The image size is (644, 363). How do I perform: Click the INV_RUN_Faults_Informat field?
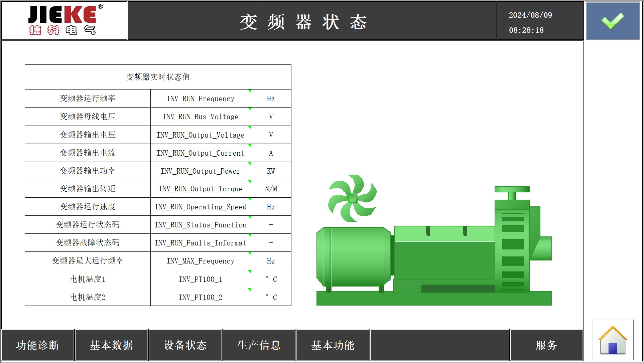(201, 243)
